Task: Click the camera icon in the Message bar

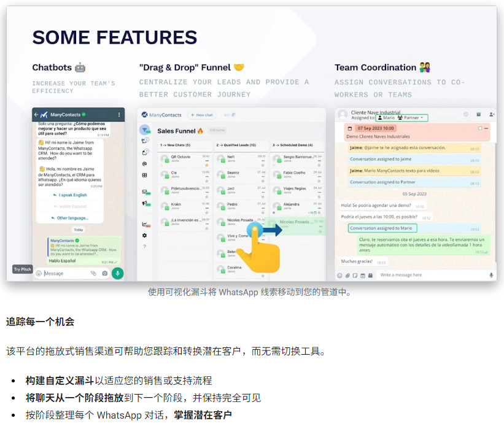Action: (x=104, y=273)
